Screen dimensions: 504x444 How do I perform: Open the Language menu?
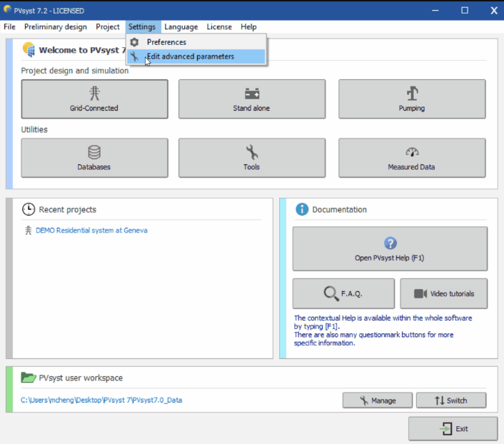[181, 26]
